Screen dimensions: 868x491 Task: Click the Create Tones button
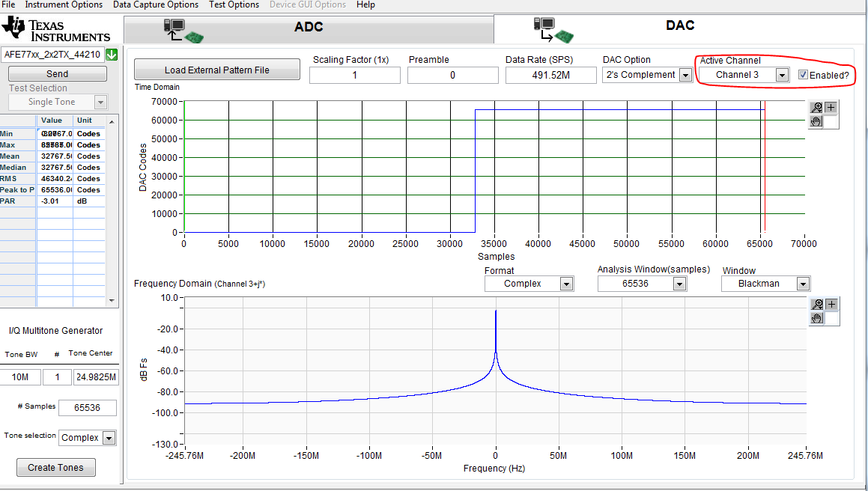click(55, 467)
